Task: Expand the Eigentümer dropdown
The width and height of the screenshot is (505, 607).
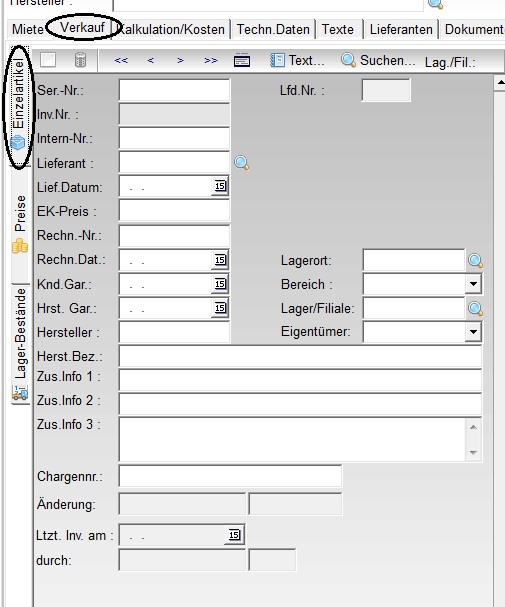Action: click(473, 332)
